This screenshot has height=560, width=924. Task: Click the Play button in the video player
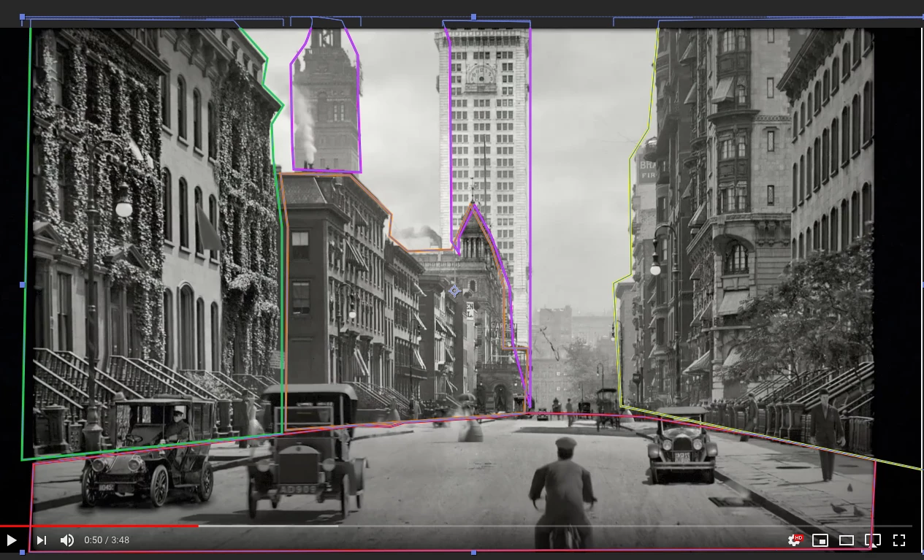click(12, 540)
